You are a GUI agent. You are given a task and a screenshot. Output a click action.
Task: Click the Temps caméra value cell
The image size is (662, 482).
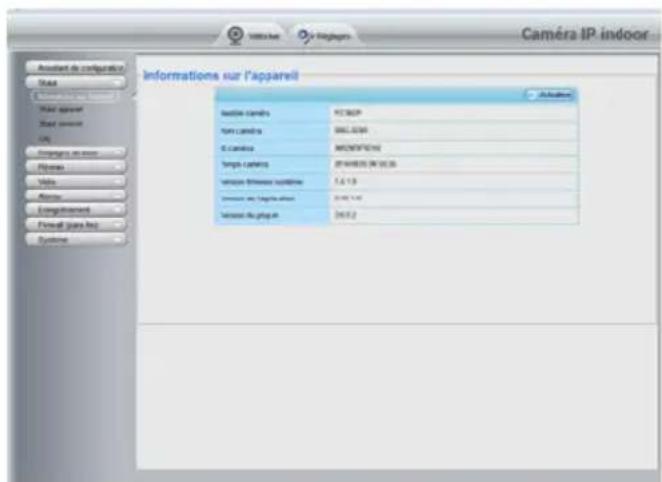454,164
